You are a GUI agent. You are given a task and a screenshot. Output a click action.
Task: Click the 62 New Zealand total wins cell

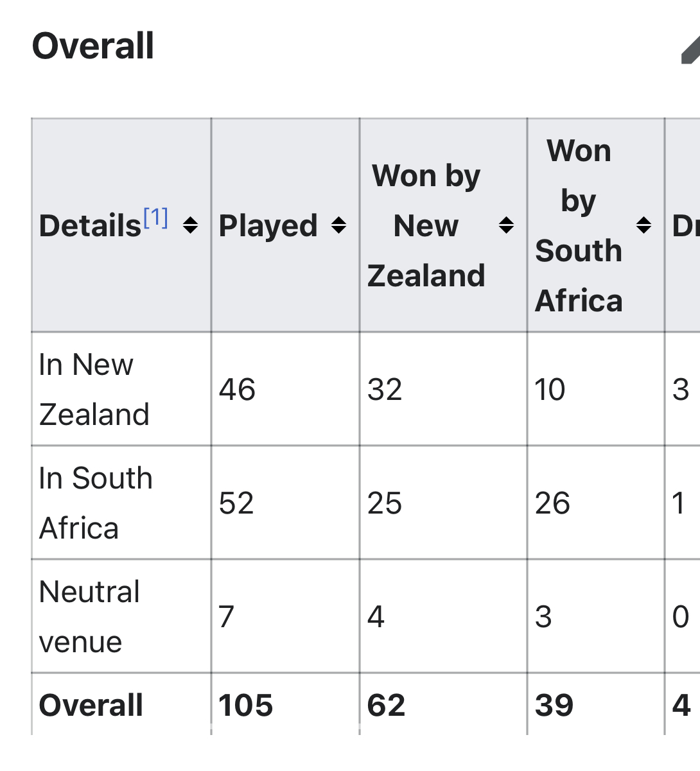pyautogui.click(x=387, y=705)
